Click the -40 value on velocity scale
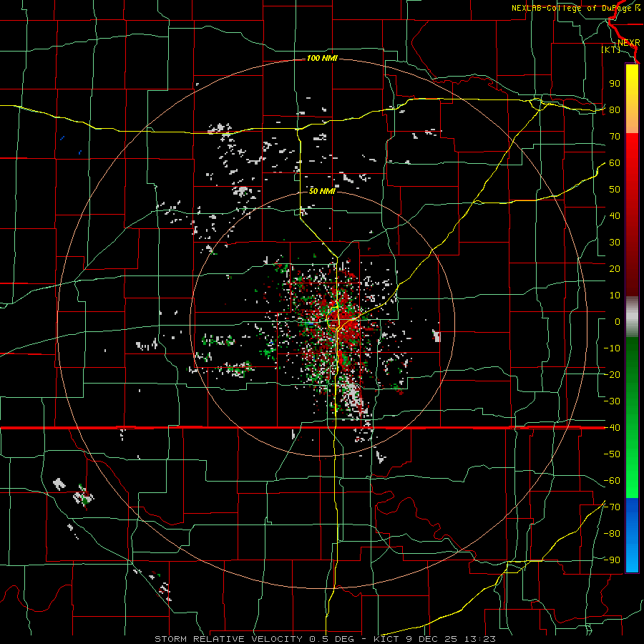 tap(612, 428)
